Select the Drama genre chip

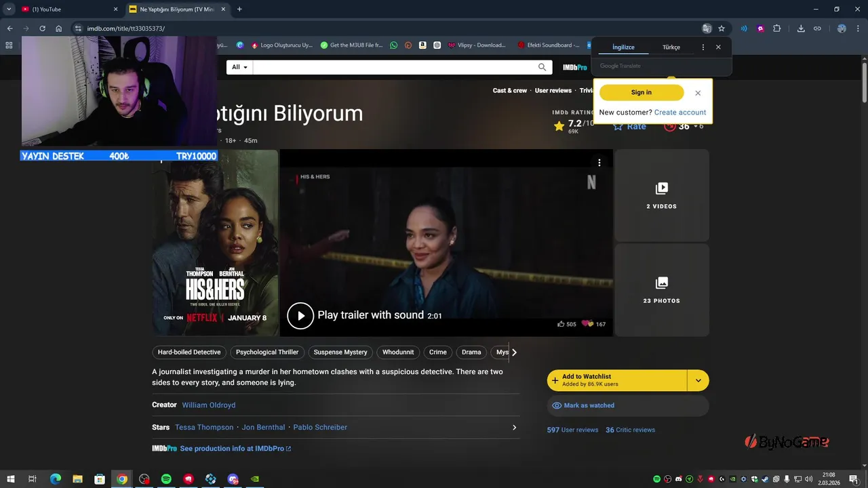471,352
